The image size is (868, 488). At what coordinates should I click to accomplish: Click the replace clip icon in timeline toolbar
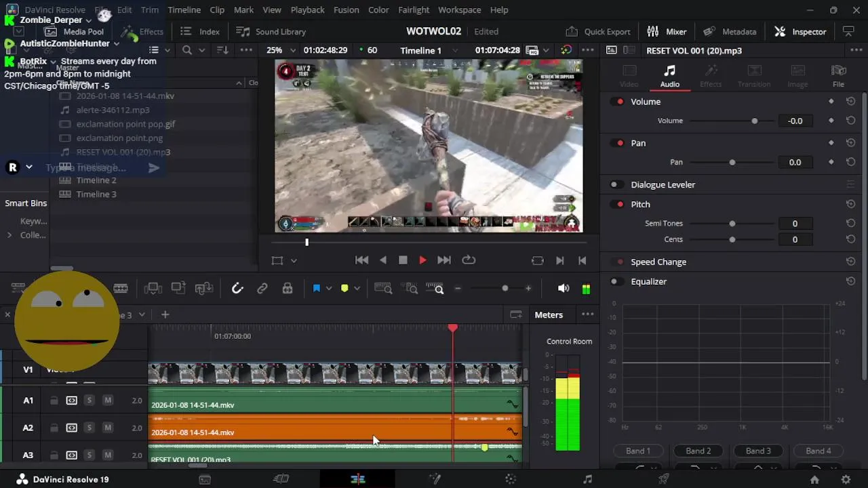tap(204, 289)
